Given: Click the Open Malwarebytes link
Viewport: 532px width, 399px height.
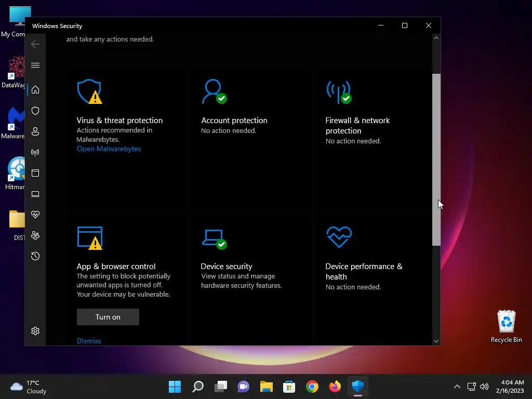Looking at the screenshot, I should 109,149.
